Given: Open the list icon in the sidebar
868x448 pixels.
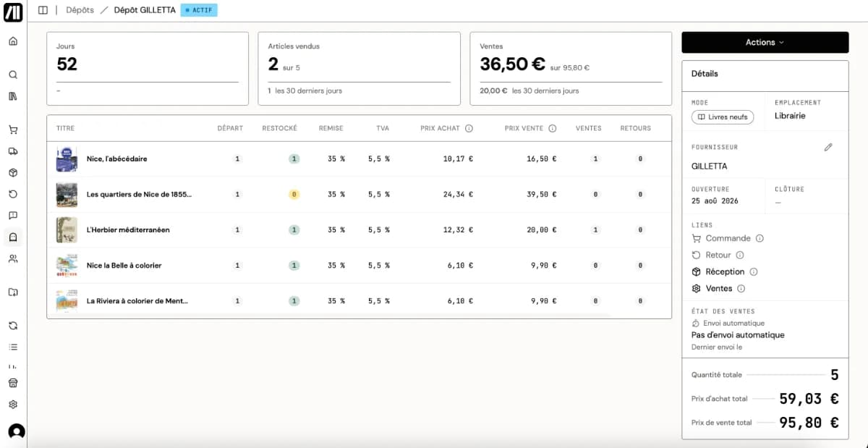Looking at the screenshot, I should tap(13, 347).
